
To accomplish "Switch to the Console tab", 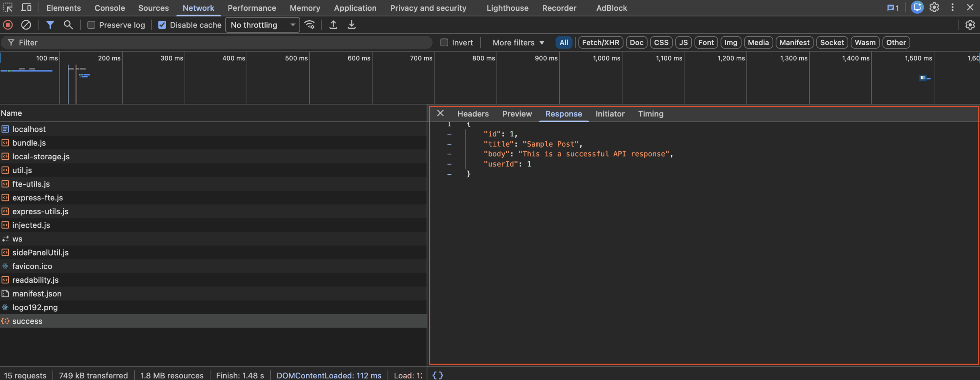I will pos(109,8).
